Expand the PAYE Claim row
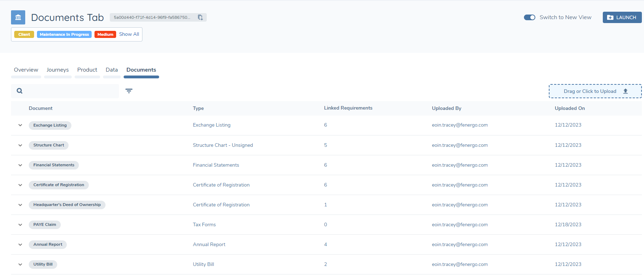 click(20, 225)
